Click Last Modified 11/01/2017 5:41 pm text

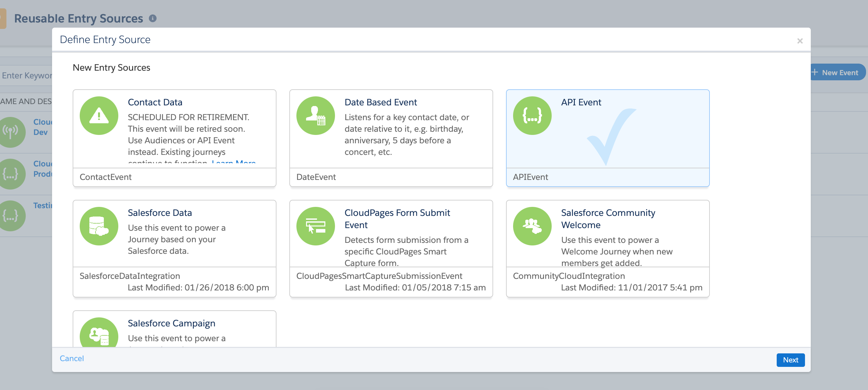tap(631, 287)
